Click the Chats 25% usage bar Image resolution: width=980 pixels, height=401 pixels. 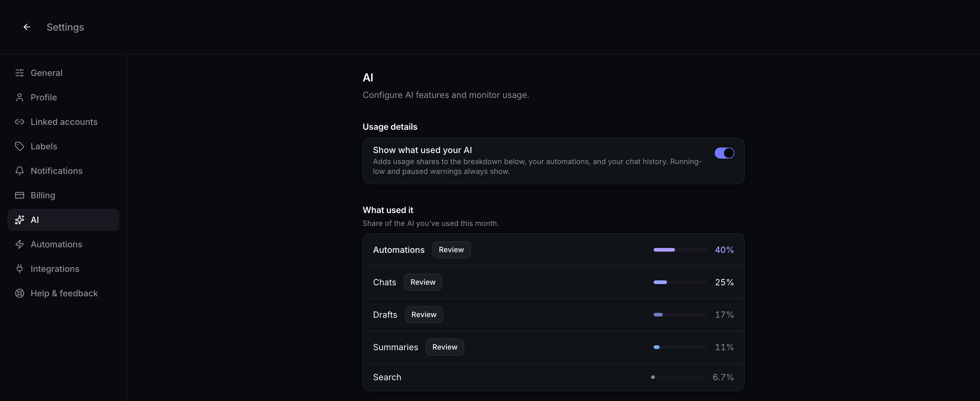click(680, 283)
